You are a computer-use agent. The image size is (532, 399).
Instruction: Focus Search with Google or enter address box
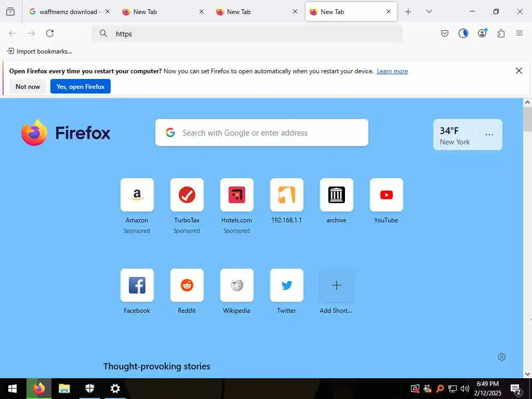[x=262, y=132]
